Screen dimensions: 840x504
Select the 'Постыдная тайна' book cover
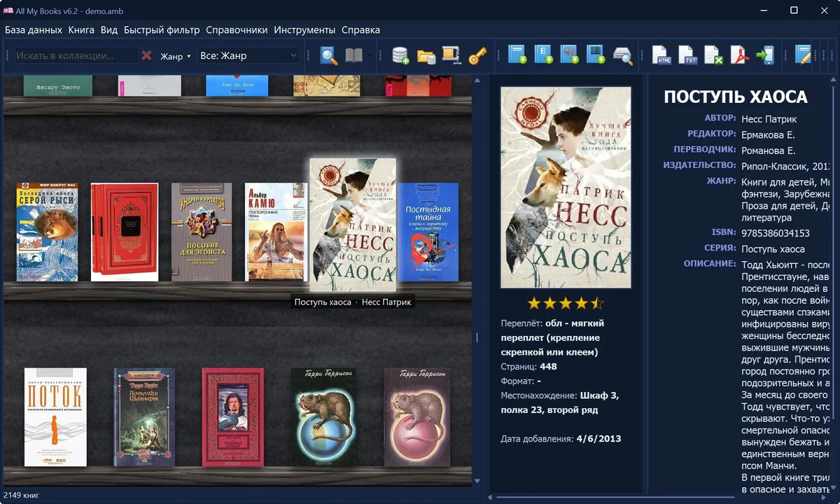[x=428, y=232]
